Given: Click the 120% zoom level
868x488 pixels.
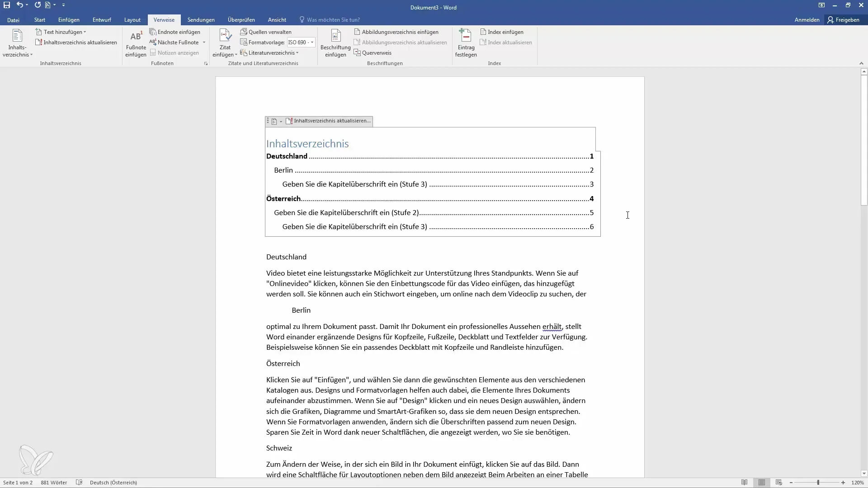Looking at the screenshot, I should [858, 483].
